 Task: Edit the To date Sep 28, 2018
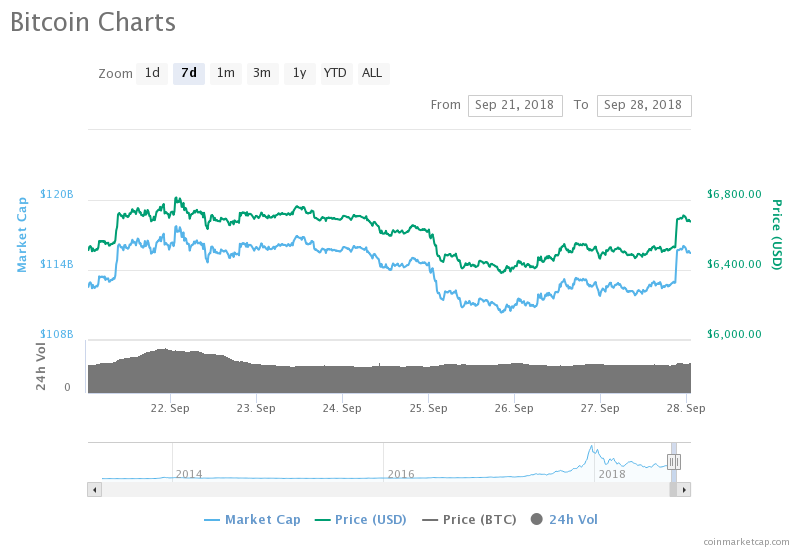pyautogui.click(x=644, y=106)
